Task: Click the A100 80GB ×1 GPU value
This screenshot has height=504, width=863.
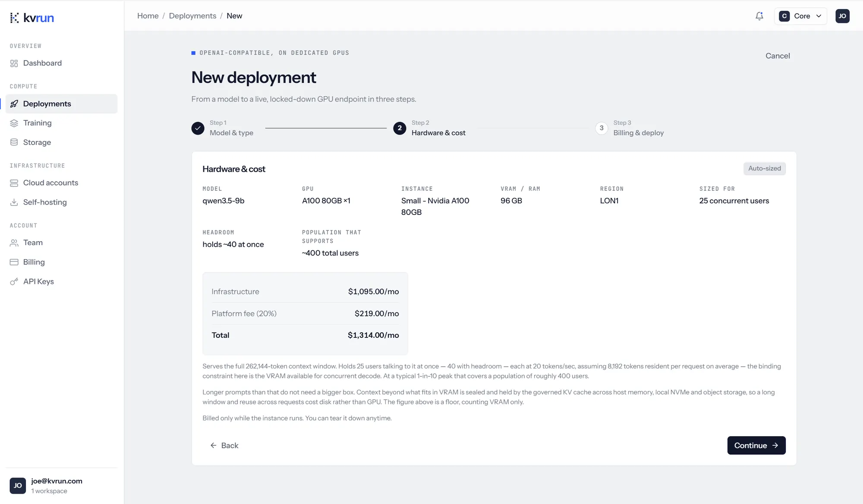Action: coord(326,201)
